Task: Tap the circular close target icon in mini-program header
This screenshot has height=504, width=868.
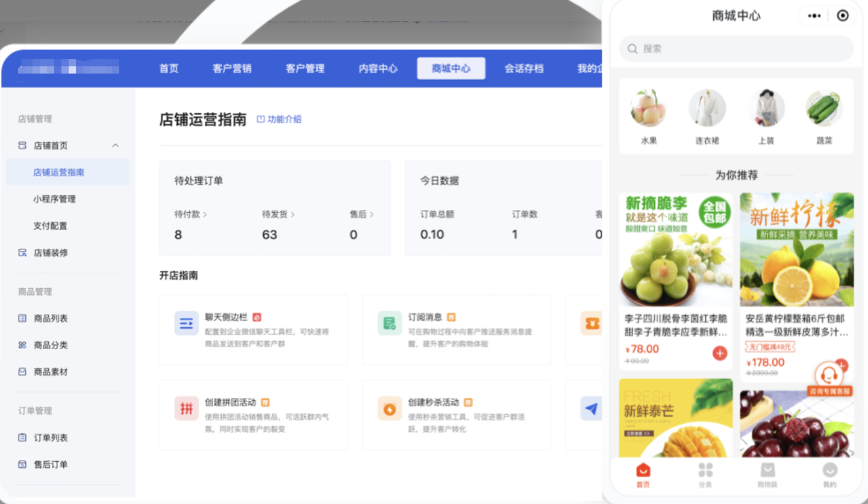Action: [843, 16]
